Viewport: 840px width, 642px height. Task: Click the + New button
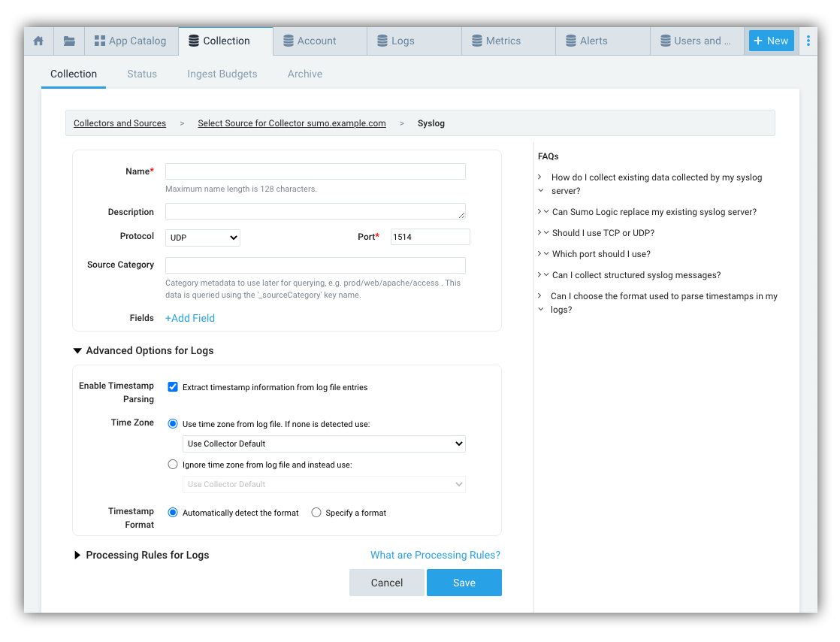coord(771,41)
